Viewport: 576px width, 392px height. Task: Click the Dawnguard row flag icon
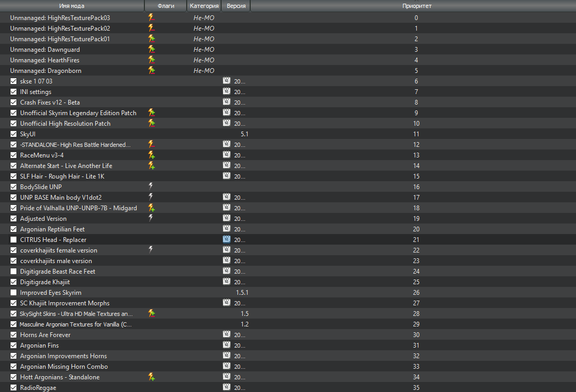151,50
